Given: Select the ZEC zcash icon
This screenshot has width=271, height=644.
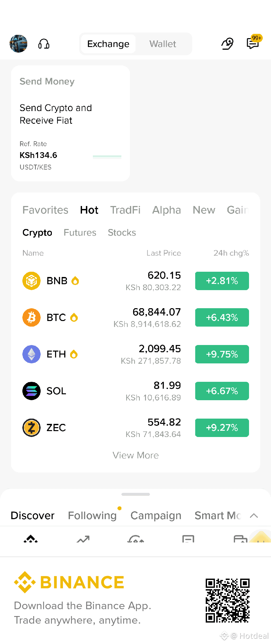Looking at the screenshot, I should [31, 428].
